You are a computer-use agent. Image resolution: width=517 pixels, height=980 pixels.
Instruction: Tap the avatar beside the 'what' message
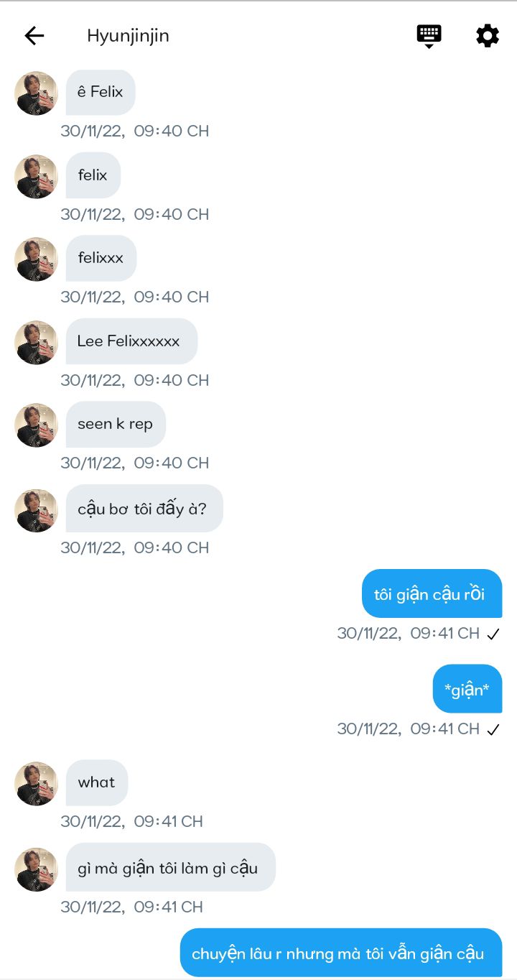(x=36, y=783)
